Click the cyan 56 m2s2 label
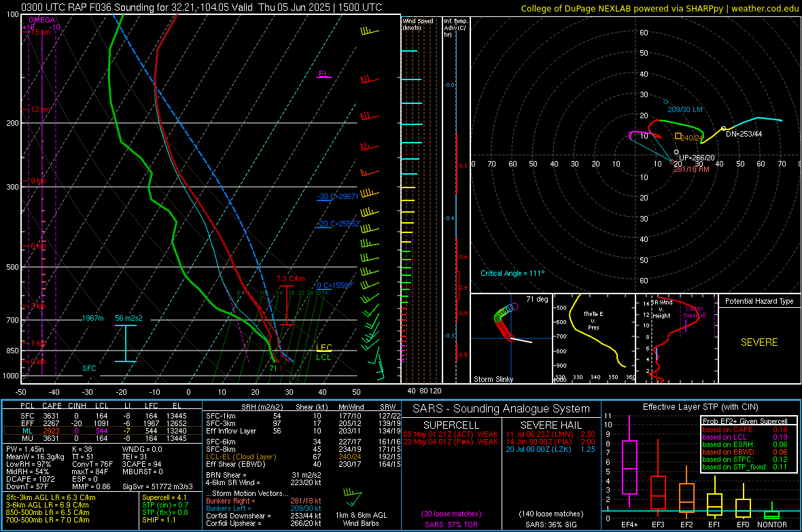 tap(128, 318)
